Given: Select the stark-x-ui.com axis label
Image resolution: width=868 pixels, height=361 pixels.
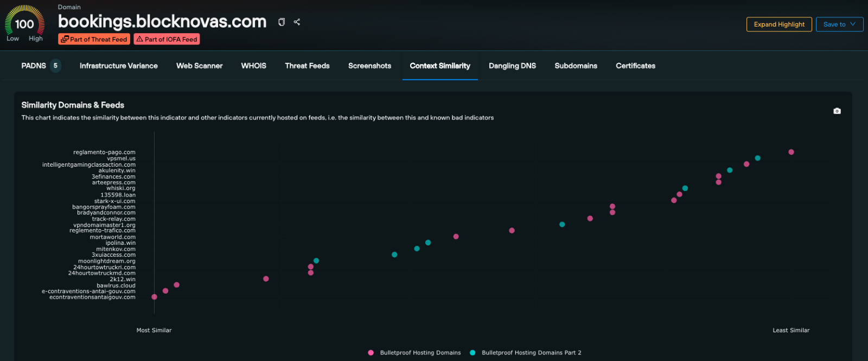Looking at the screenshot, I should tap(115, 201).
